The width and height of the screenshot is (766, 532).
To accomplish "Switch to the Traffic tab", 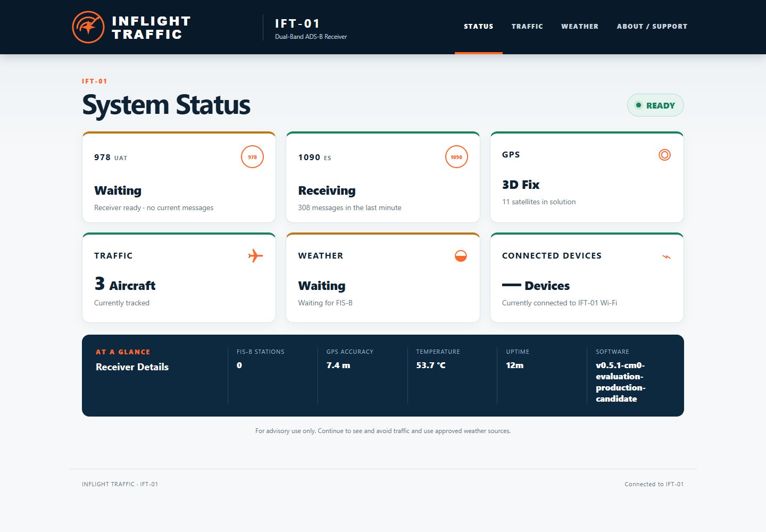I will click(x=527, y=27).
